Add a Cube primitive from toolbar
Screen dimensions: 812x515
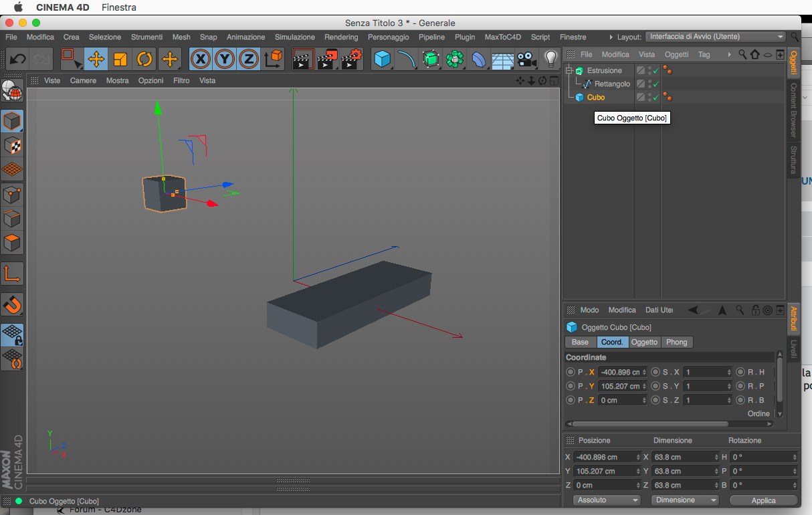point(383,59)
